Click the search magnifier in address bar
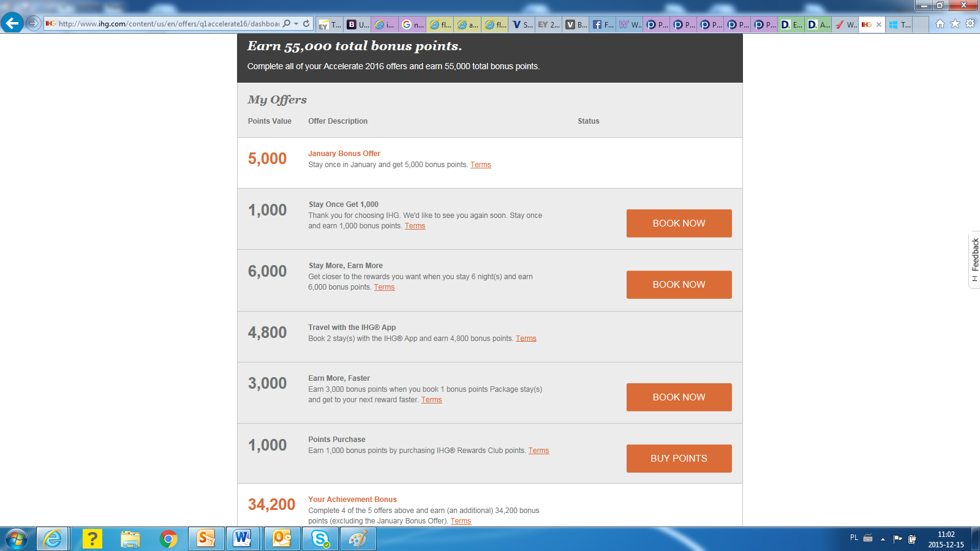Image resolution: width=980 pixels, height=551 pixels. pyautogui.click(x=287, y=24)
